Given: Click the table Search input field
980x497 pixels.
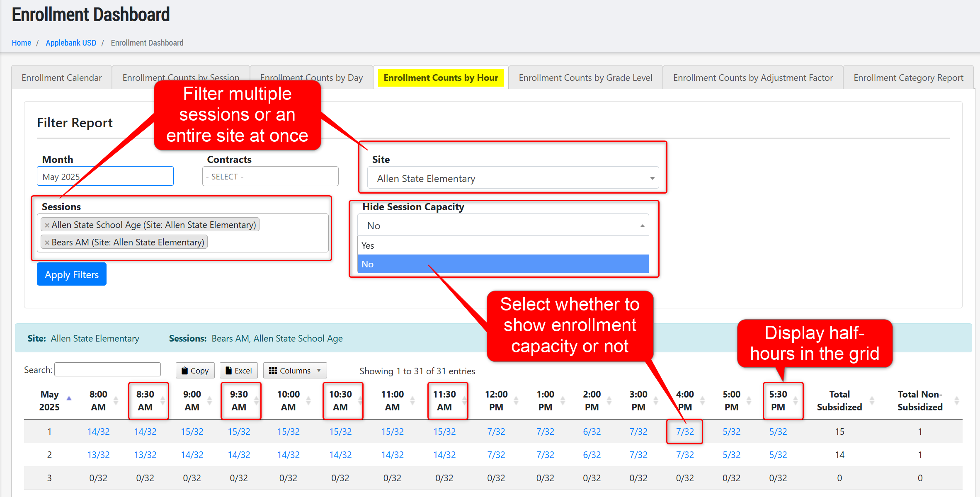Looking at the screenshot, I should tap(107, 369).
